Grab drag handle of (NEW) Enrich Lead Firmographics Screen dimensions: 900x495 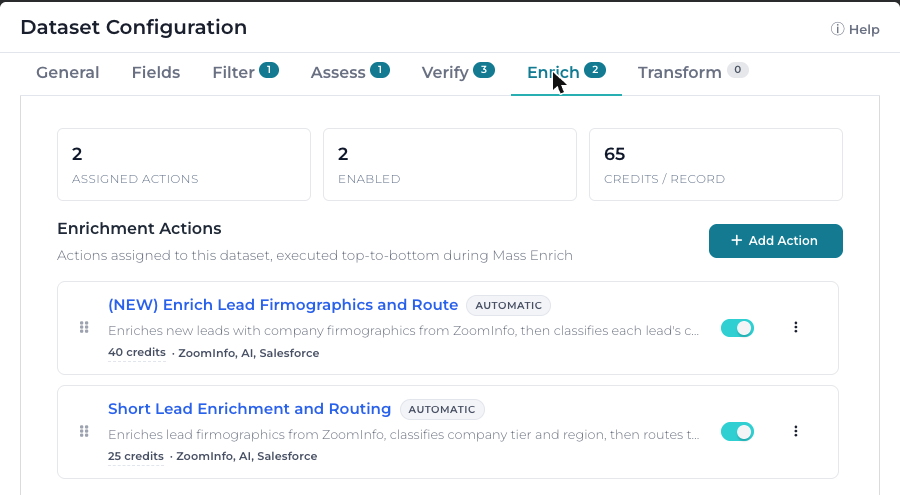[x=84, y=327]
